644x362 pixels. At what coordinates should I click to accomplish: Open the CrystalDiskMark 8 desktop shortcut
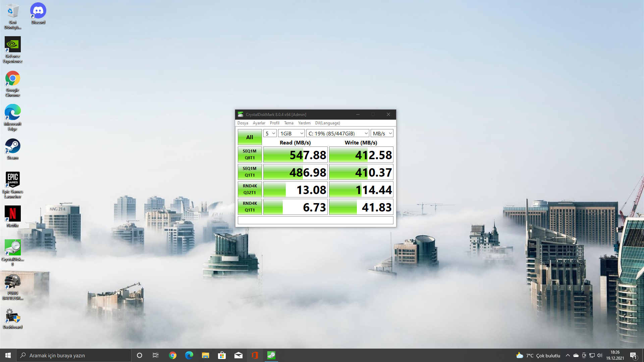point(13,248)
